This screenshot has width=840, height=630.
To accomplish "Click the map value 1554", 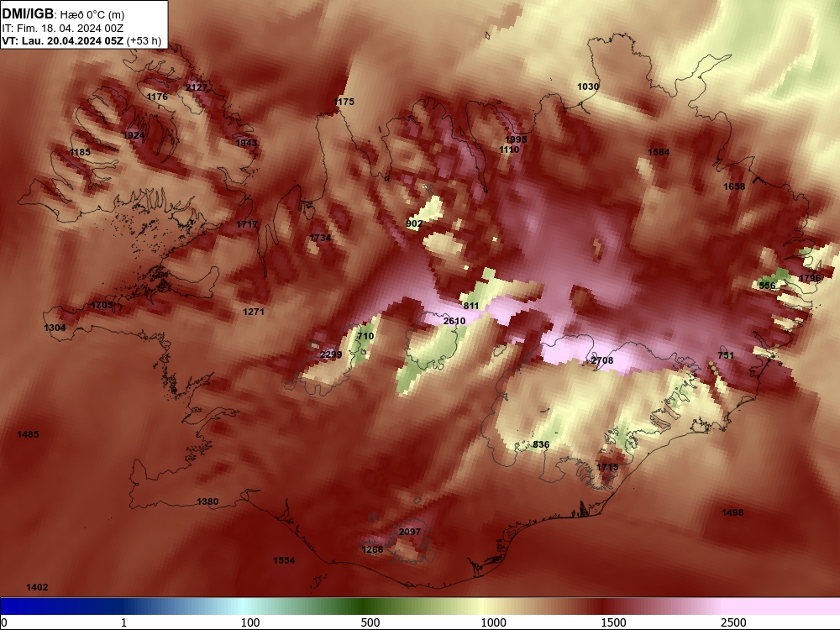I will coord(284,559).
